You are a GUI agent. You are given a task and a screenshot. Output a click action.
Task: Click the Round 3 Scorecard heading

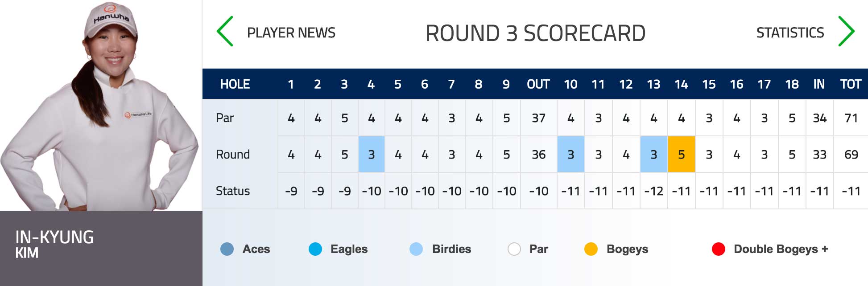[x=535, y=33]
